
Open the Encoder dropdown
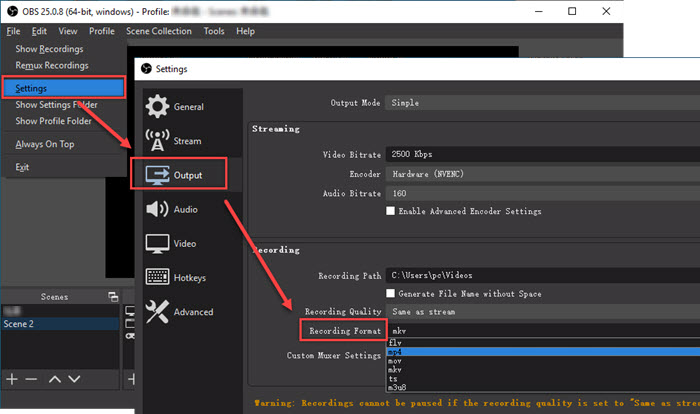click(x=540, y=174)
